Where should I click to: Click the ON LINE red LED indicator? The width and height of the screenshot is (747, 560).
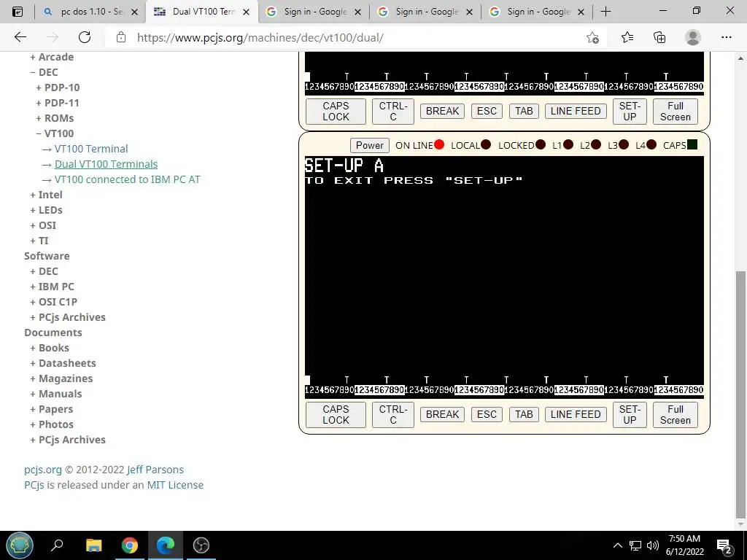[x=439, y=145]
